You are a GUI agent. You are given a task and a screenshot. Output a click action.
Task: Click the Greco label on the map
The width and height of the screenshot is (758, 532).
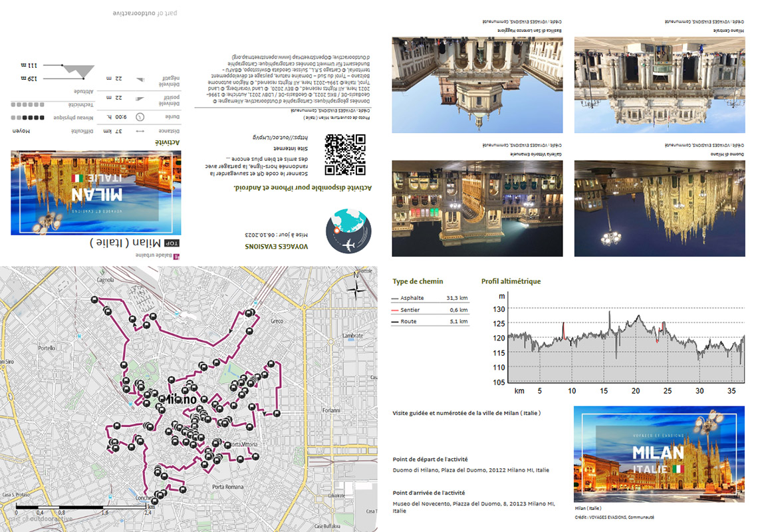(277, 321)
